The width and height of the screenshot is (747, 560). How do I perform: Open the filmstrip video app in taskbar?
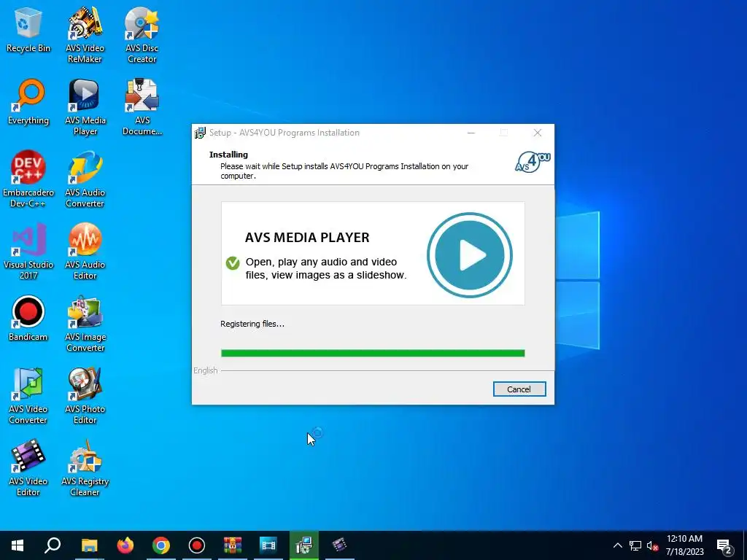[268, 545]
